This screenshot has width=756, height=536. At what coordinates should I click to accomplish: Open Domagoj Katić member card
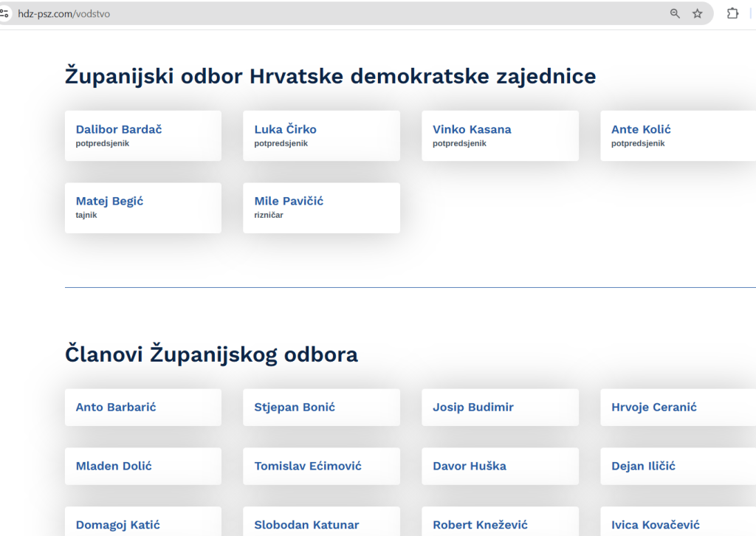pyautogui.click(x=143, y=521)
